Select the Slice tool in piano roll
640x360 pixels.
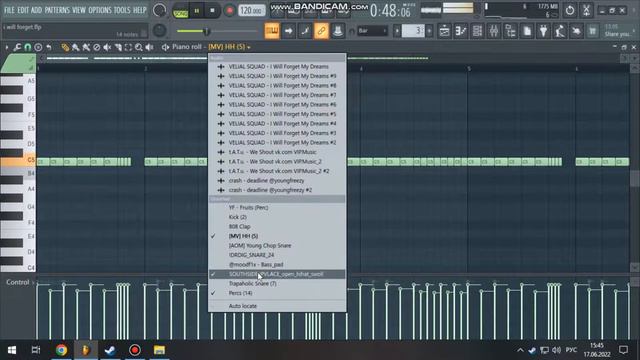click(x=118, y=47)
